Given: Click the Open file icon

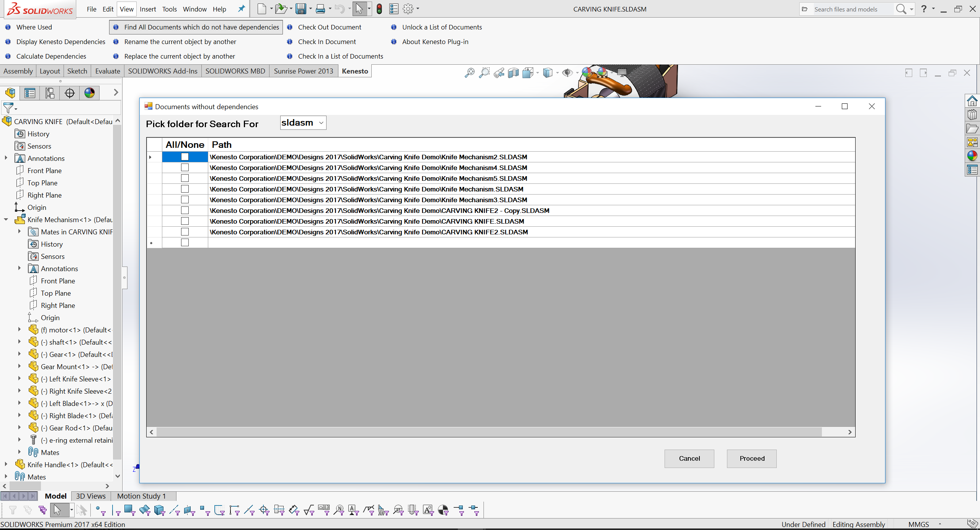Looking at the screenshot, I should click(281, 9).
